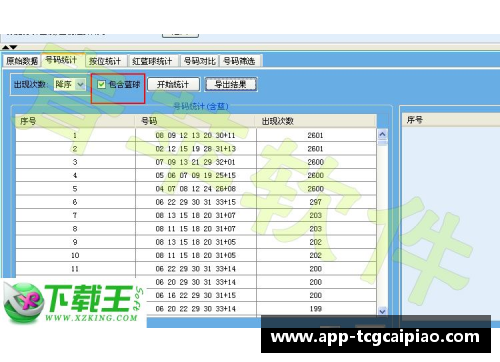The width and height of the screenshot is (500, 362).
Task: Click the 2600 count in row 3
Action: (x=315, y=162)
